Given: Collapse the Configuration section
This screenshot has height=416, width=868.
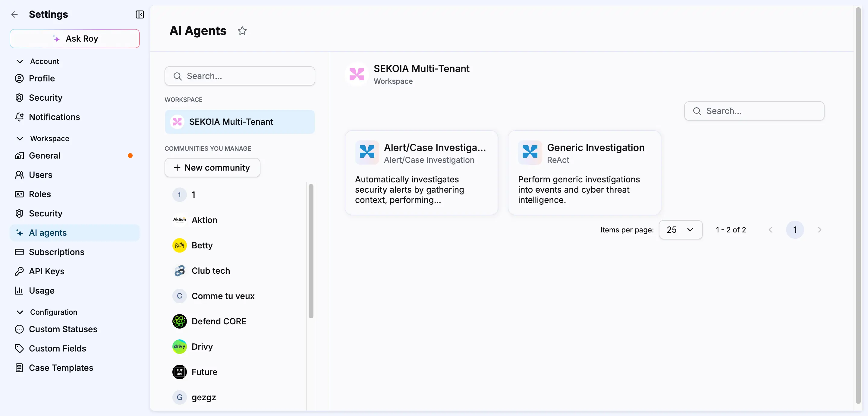Looking at the screenshot, I should pos(20,312).
